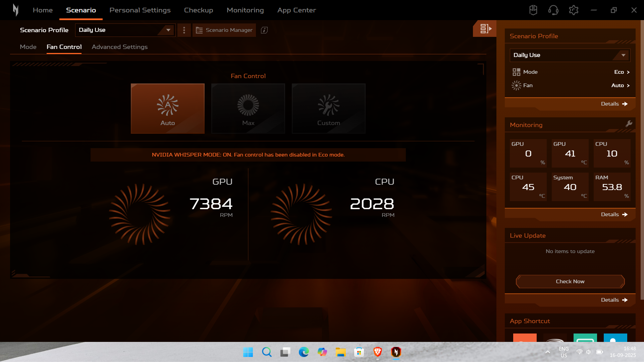Switch to the Advanced Settings tab
The height and width of the screenshot is (362, 644).
(119, 47)
